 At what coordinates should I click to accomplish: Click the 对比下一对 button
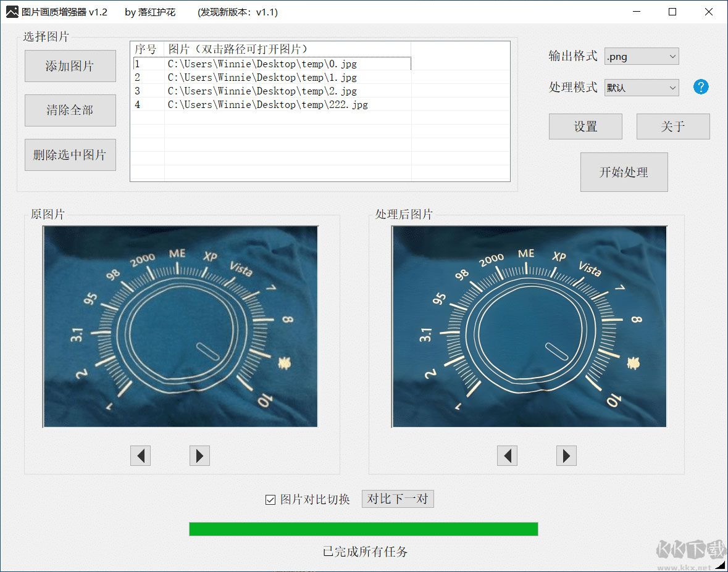tap(398, 499)
